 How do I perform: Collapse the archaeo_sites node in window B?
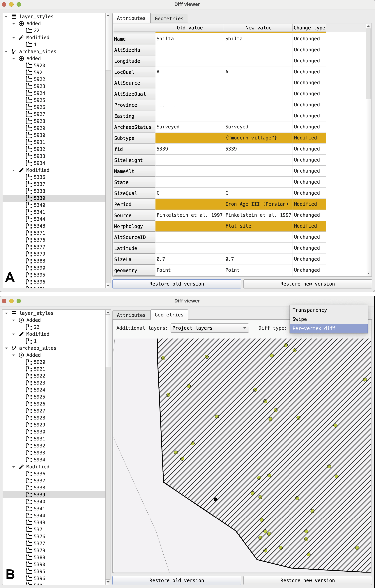(x=6, y=348)
